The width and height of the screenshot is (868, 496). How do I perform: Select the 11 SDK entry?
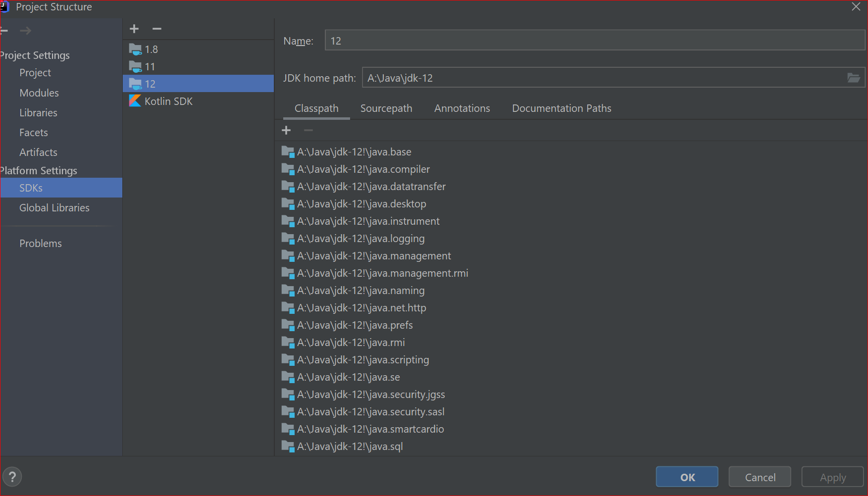tap(198, 66)
